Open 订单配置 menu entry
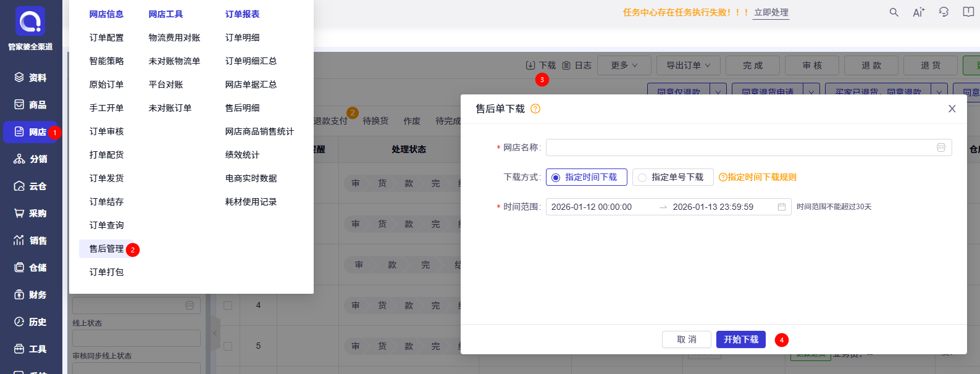This screenshot has width=980, height=374. [106, 38]
